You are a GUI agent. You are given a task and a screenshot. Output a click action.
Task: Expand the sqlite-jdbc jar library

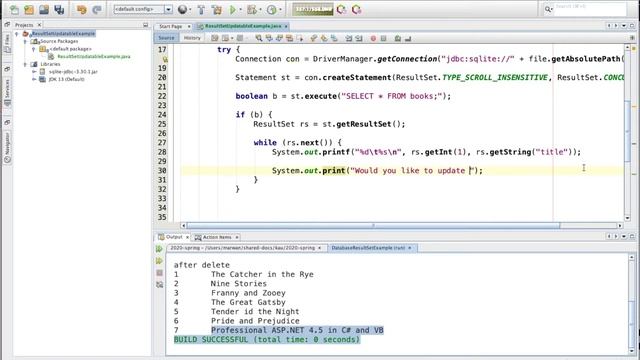[34, 72]
